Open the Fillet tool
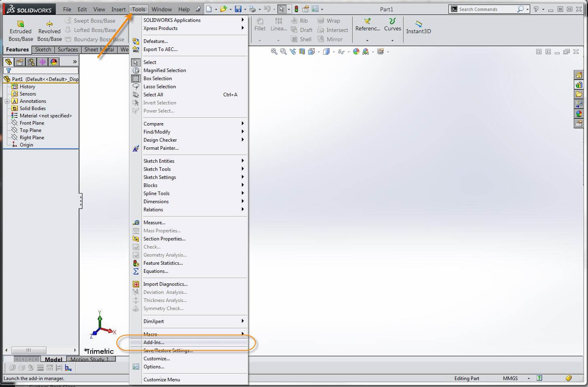The height and width of the screenshot is (387, 588). tap(260, 24)
